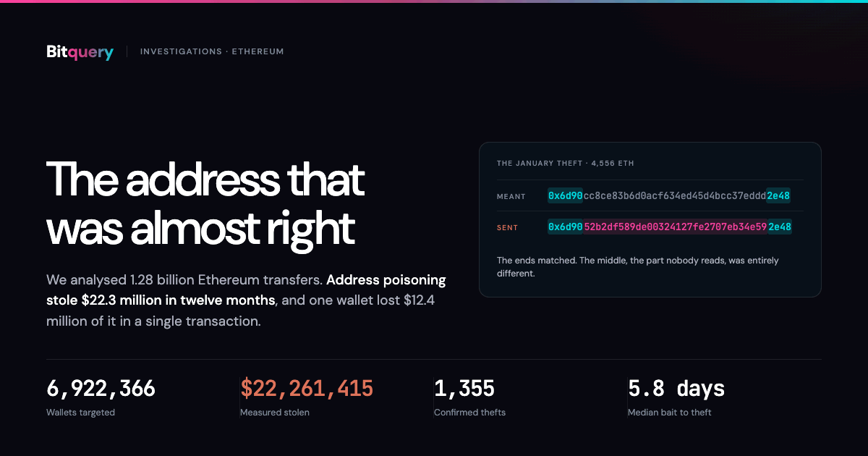The width and height of the screenshot is (868, 456).
Task: Click the 'Median bait to theft' caption
Action: (x=670, y=413)
